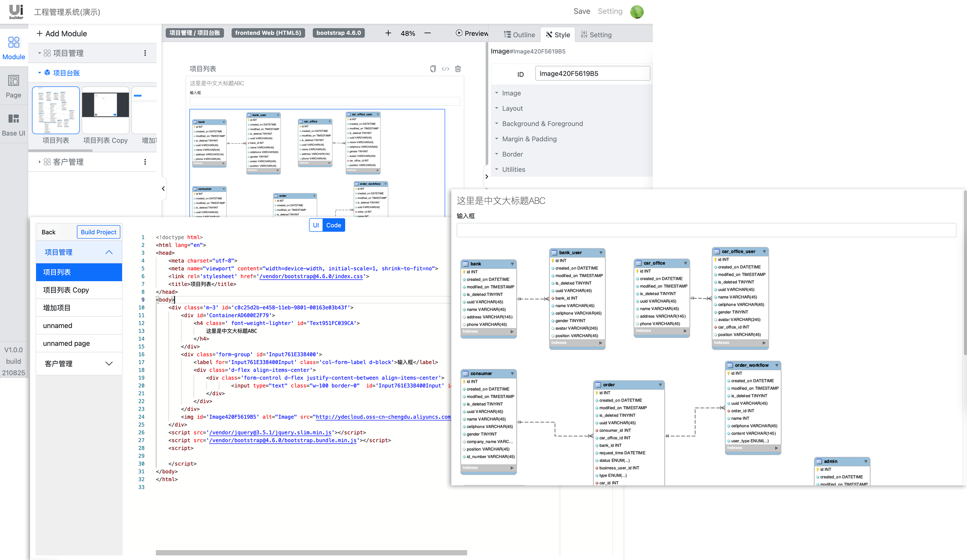Click the Save button
This screenshot has height=560, width=967.
[x=581, y=11]
